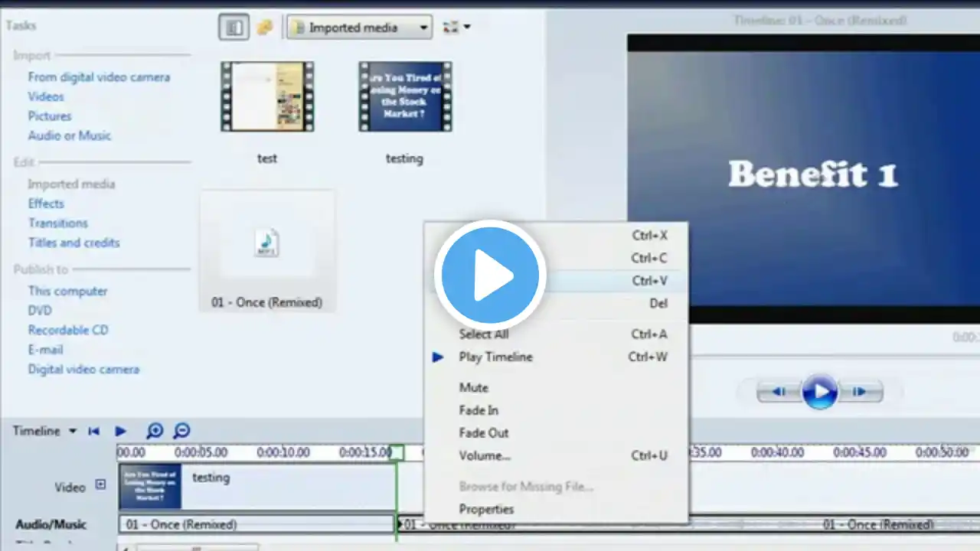Choose the Del entry in context menu

[557, 304]
